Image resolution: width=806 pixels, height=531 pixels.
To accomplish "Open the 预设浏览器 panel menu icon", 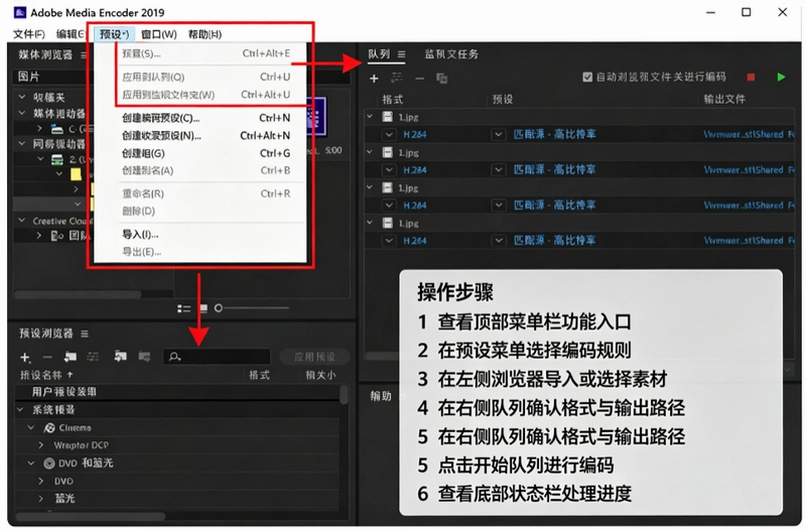I will coord(84,334).
